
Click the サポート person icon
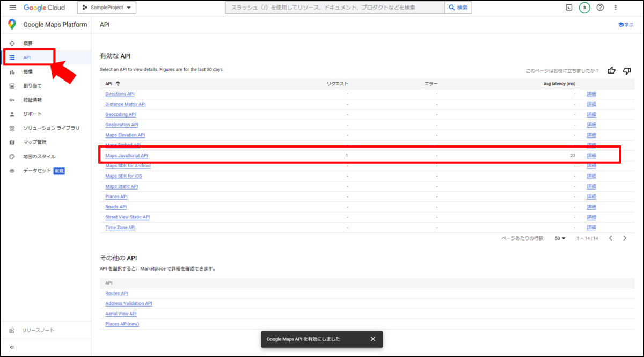pyautogui.click(x=12, y=114)
